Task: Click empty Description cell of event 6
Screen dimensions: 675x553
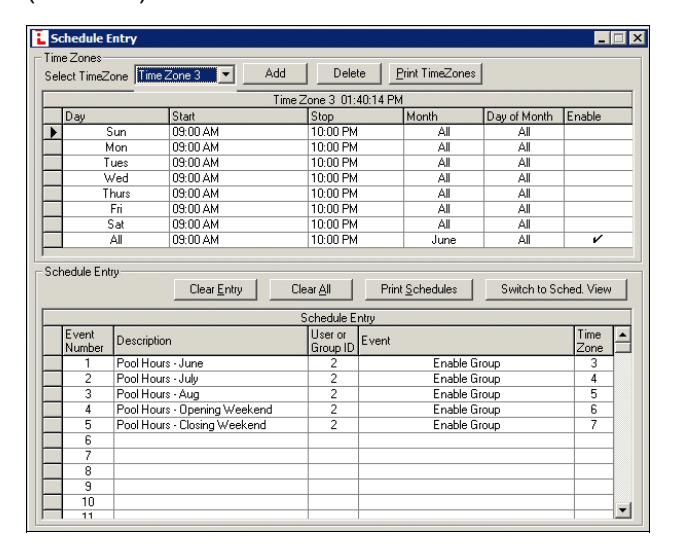Action: 211,441
